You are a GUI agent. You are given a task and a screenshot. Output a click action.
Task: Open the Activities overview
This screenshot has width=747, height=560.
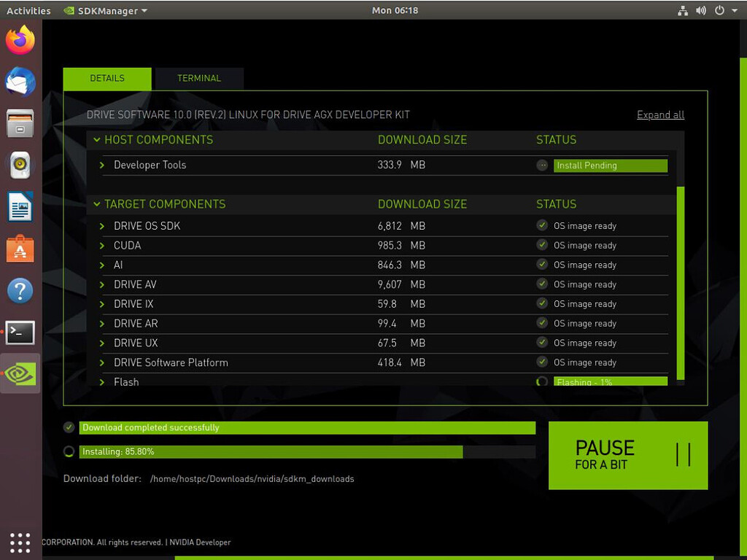click(28, 10)
